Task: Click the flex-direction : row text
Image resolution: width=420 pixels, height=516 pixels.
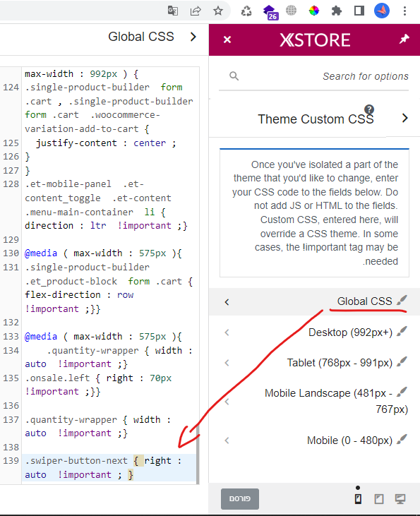Action: coord(79,295)
